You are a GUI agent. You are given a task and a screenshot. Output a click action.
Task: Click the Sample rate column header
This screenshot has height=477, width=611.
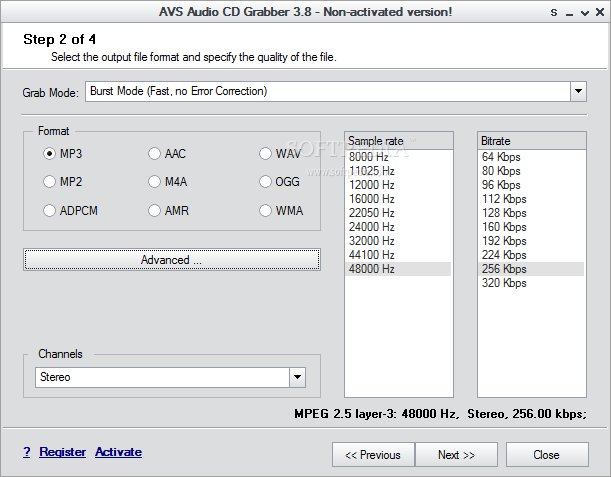coord(399,141)
